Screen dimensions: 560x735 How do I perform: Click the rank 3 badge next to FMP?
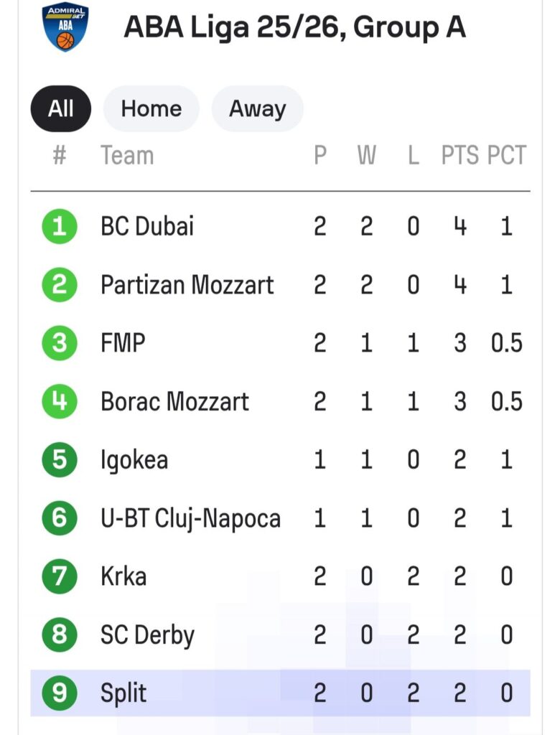tap(60, 343)
